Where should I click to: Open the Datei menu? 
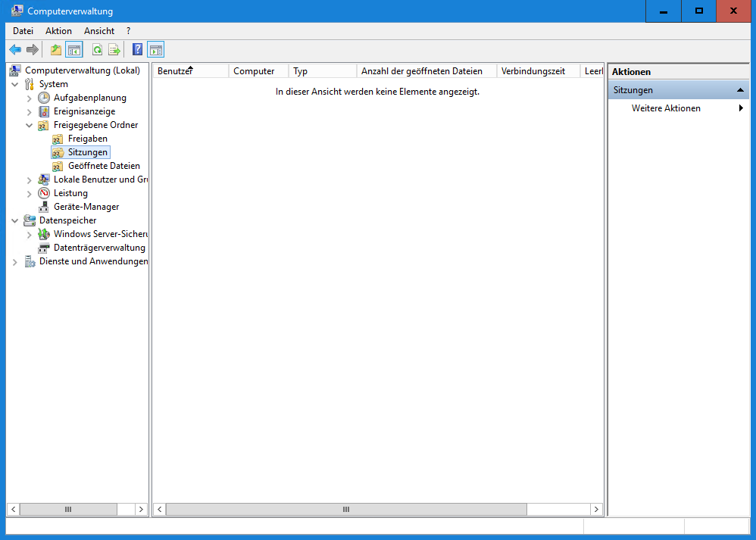coord(23,31)
